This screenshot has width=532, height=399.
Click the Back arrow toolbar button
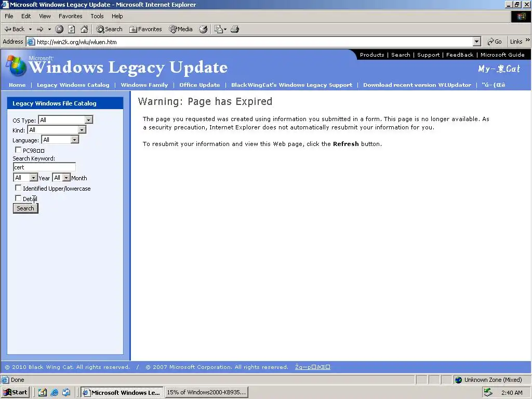14,29
